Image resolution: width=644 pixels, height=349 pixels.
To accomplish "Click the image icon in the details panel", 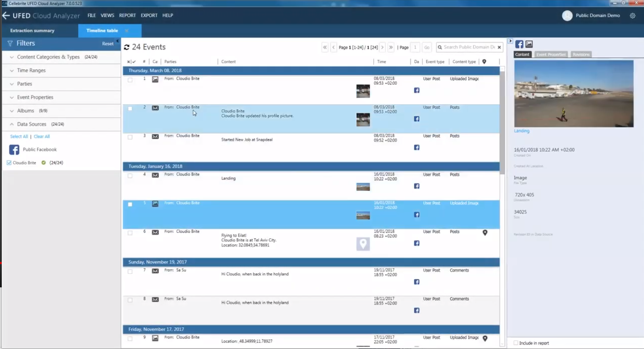I will (529, 44).
